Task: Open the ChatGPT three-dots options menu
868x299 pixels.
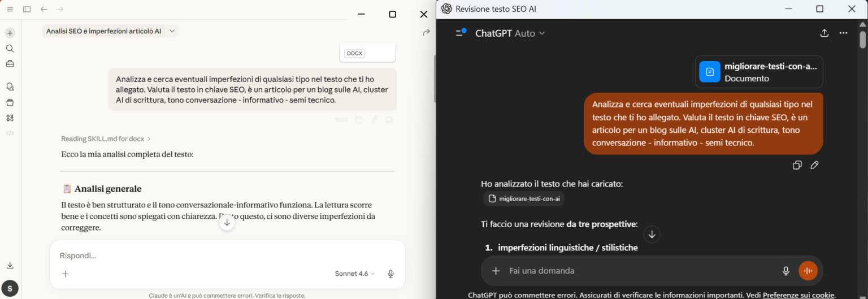Action: tap(843, 33)
